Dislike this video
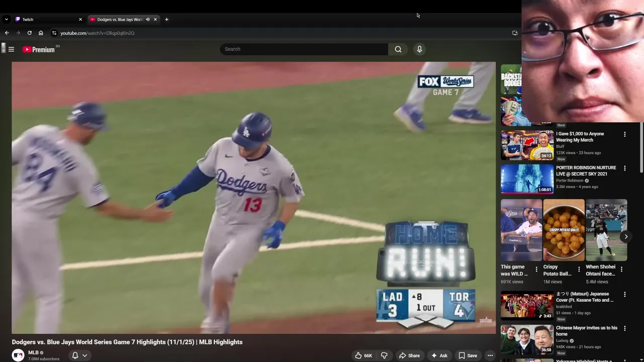The image size is (644, 362). pyautogui.click(x=384, y=355)
